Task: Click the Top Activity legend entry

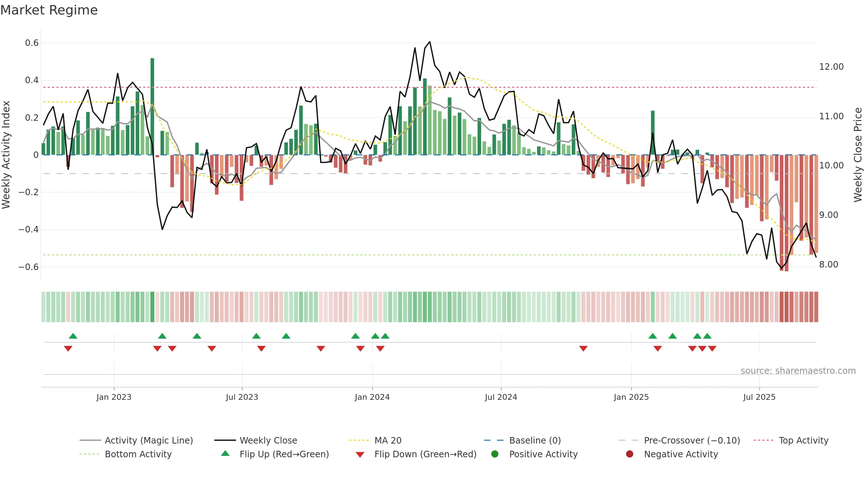Action: pyautogui.click(x=791, y=440)
